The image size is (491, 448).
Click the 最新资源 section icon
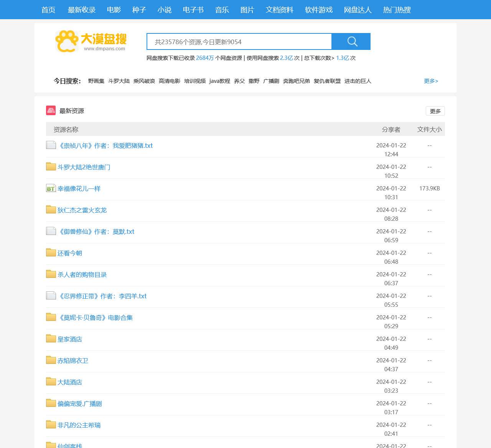point(51,110)
